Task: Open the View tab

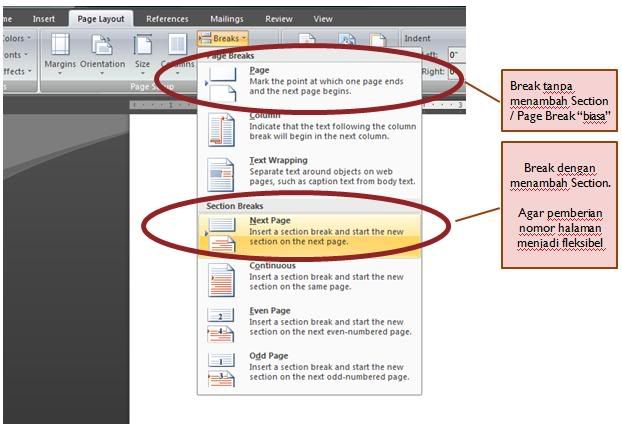Action: point(323,18)
